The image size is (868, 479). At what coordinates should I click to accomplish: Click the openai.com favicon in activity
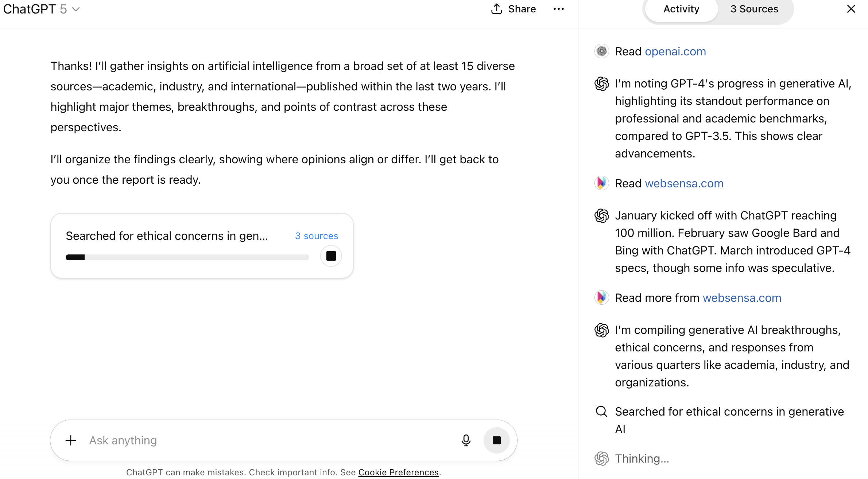pos(601,51)
